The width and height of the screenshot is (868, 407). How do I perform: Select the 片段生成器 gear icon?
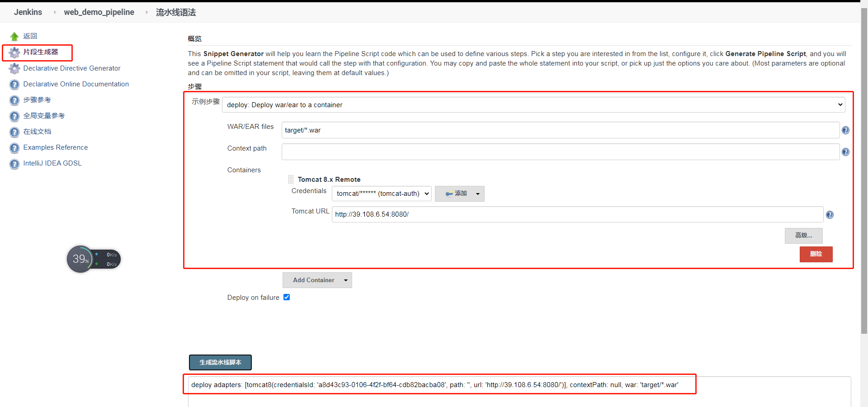(x=14, y=52)
